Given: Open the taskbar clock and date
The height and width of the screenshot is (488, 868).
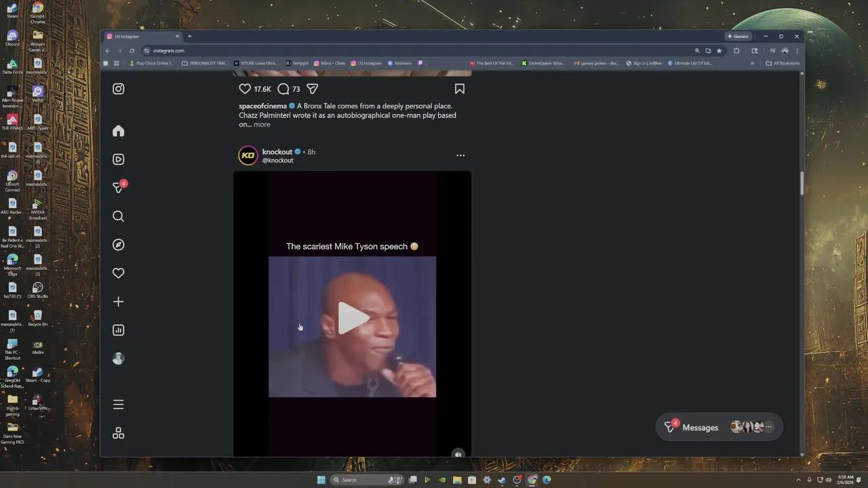Looking at the screenshot, I should pyautogui.click(x=846, y=480).
